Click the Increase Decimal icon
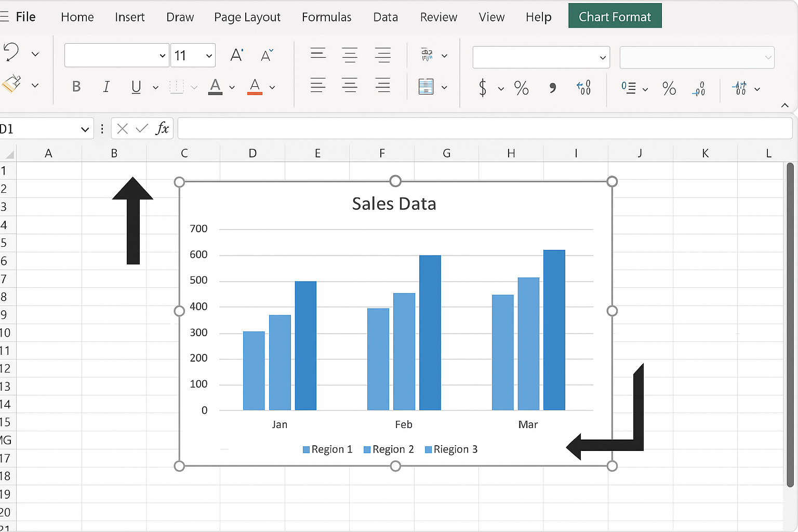The height and width of the screenshot is (532, 798). click(x=584, y=87)
